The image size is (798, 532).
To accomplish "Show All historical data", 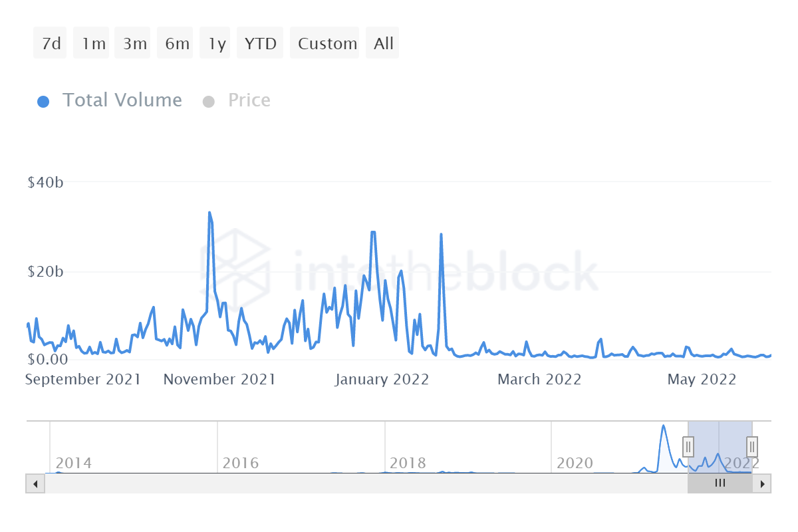I will 382,42.
